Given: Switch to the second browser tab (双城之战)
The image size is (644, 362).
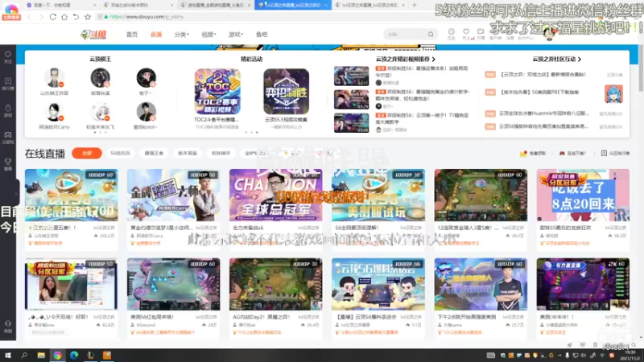Looking at the screenshot, I should (x=138, y=5).
